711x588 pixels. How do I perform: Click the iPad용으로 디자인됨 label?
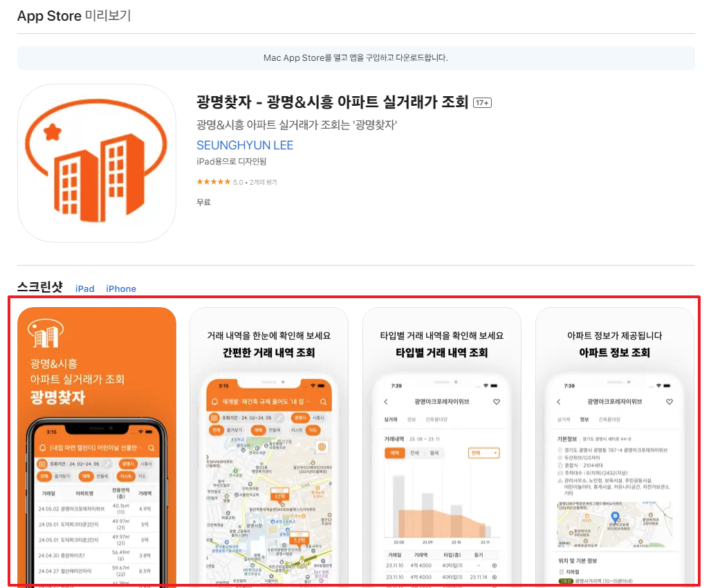point(231,161)
